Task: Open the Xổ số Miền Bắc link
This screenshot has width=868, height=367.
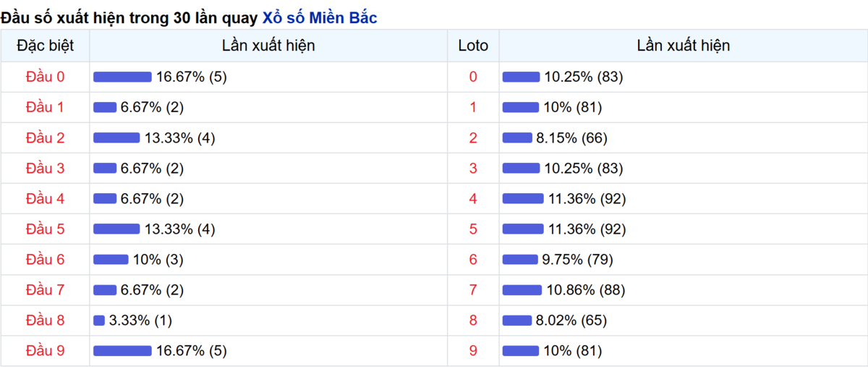Action: pos(319,18)
